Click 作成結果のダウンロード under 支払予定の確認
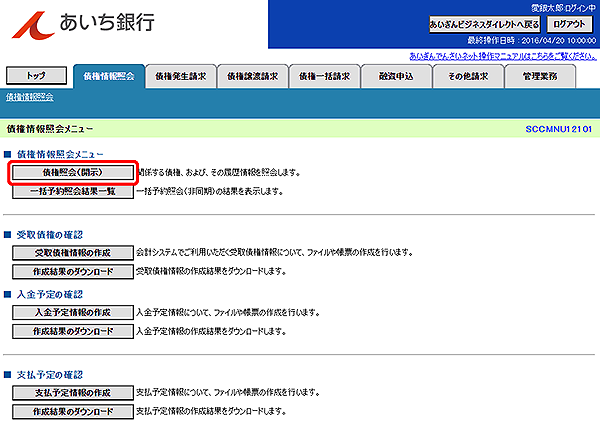This screenshot has width=600, height=448. (x=73, y=412)
